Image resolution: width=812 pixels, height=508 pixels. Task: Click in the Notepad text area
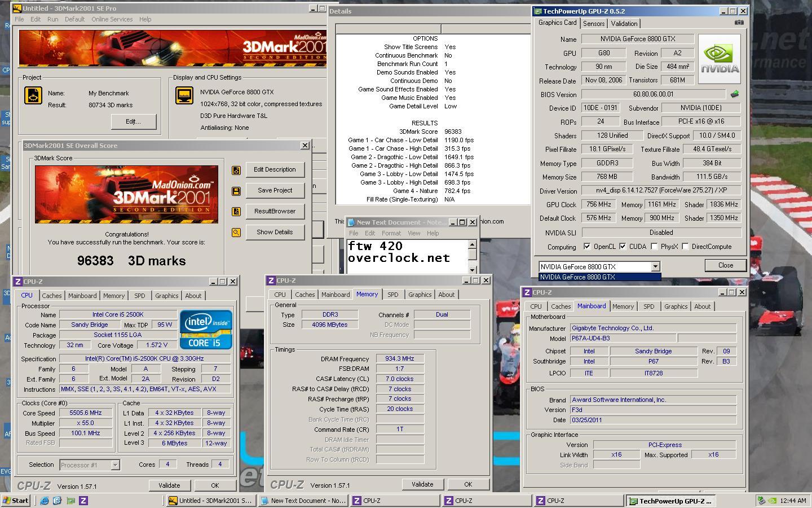coord(407,256)
